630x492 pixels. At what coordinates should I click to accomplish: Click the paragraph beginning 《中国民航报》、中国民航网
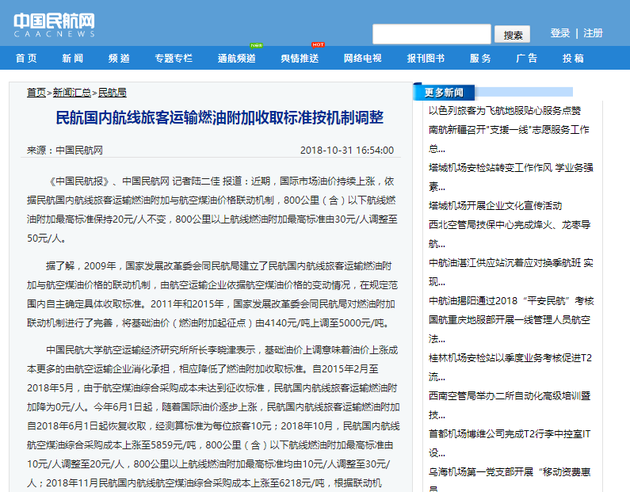point(212,210)
